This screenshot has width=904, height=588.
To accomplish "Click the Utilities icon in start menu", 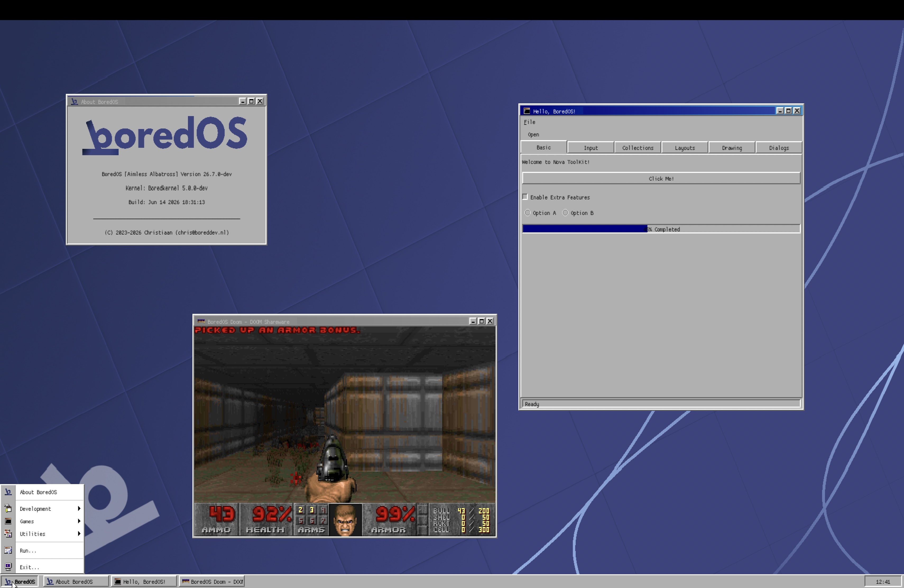I will [x=8, y=534].
